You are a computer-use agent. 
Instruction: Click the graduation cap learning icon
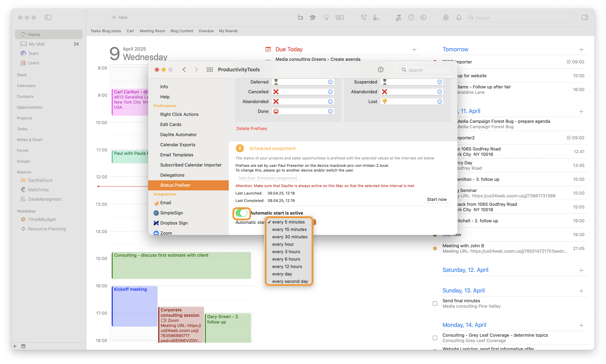[312, 17]
